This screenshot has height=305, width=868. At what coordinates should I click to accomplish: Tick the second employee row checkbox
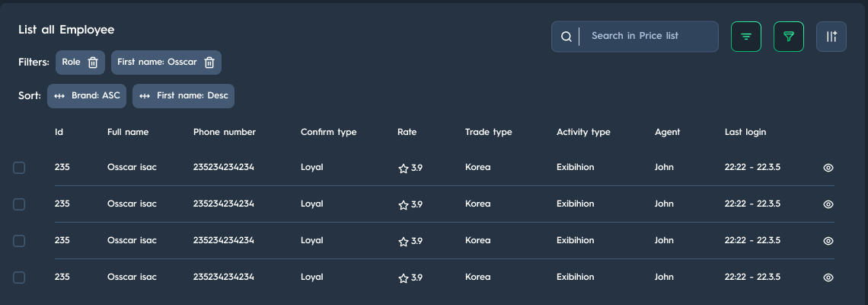pos(19,204)
